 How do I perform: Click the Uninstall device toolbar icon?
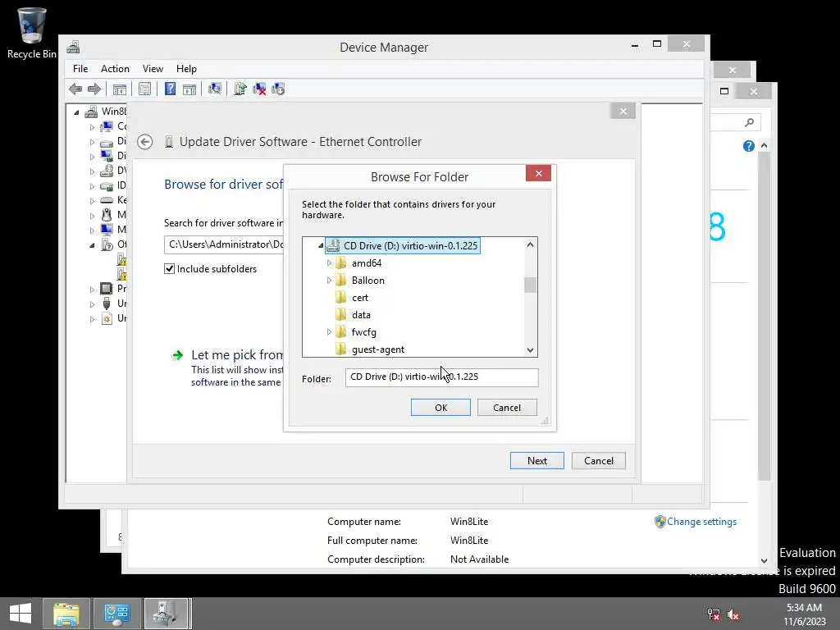tap(259, 89)
